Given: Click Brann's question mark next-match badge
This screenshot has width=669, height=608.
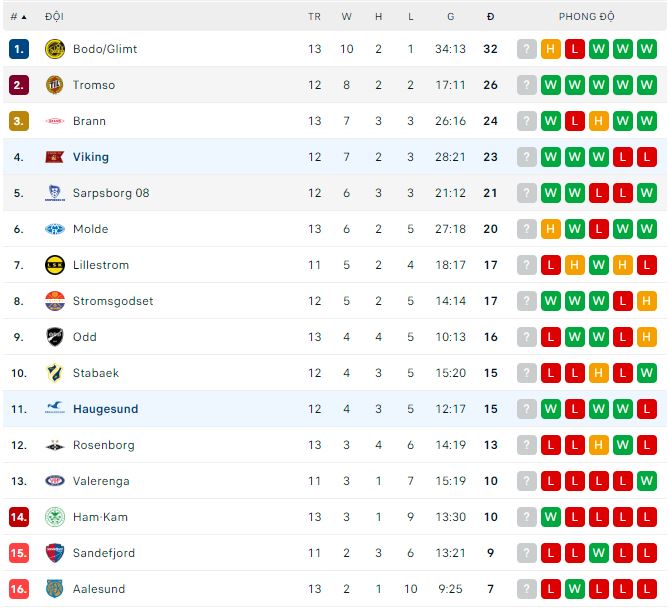Looking at the screenshot, I should click(x=527, y=121).
